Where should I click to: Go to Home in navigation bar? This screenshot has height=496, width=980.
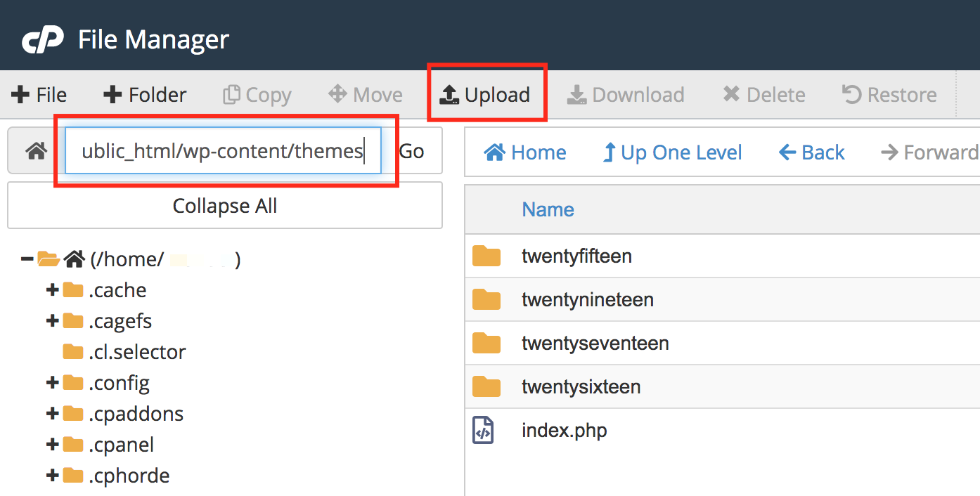point(525,152)
